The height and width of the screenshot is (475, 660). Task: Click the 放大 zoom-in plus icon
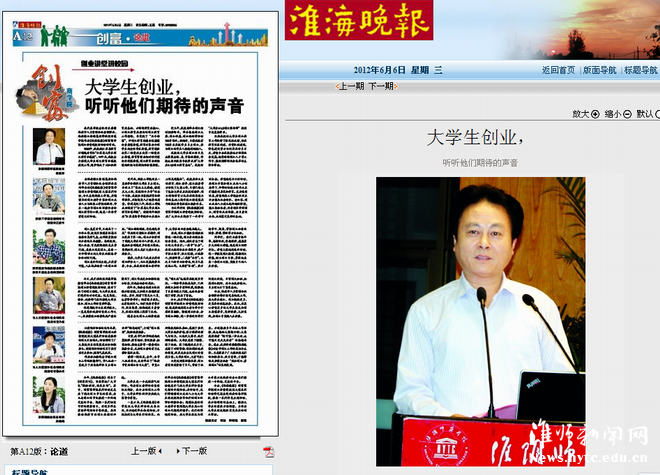click(595, 114)
